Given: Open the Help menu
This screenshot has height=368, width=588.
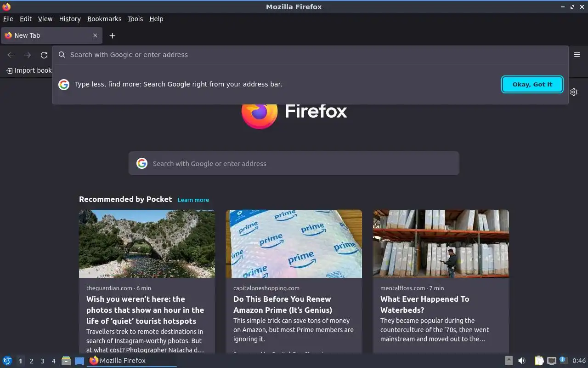Looking at the screenshot, I should coord(156,19).
